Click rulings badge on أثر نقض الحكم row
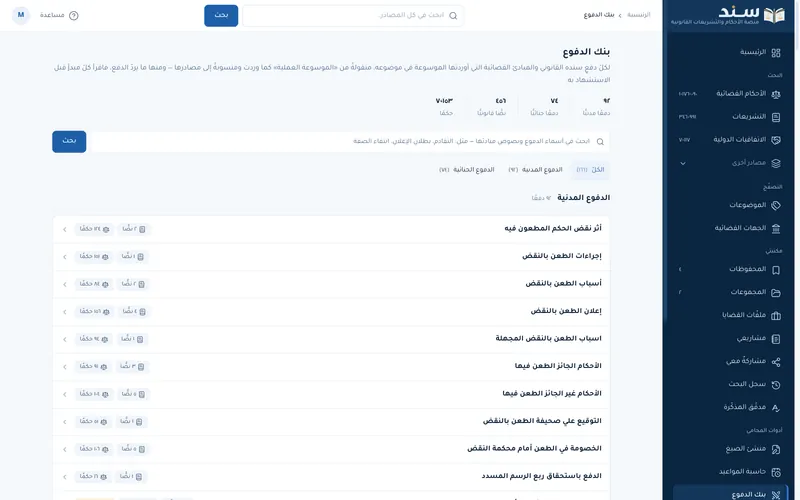The width and height of the screenshot is (800, 500). click(94, 229)
